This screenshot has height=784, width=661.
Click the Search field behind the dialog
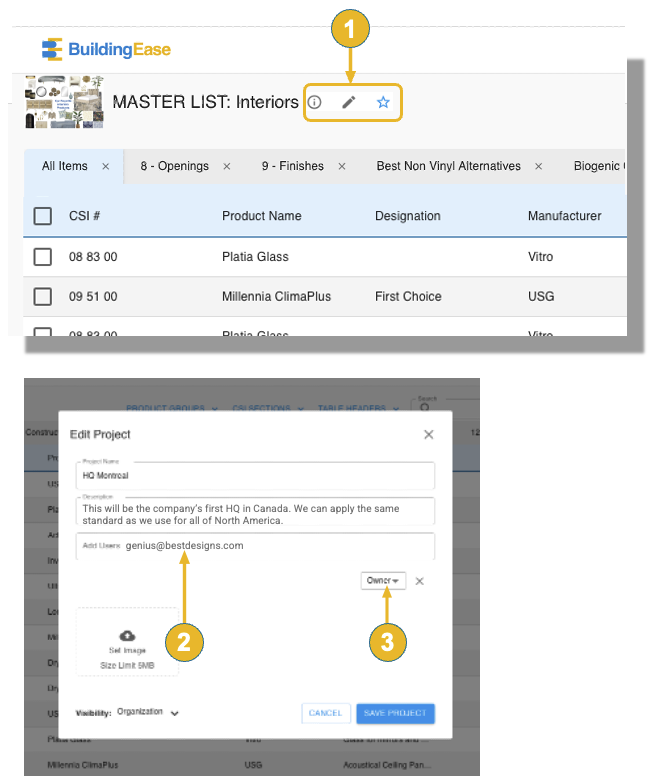445,404
